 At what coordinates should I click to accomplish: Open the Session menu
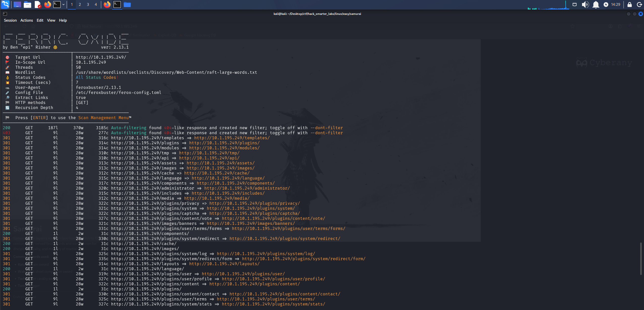click(10, 20)
